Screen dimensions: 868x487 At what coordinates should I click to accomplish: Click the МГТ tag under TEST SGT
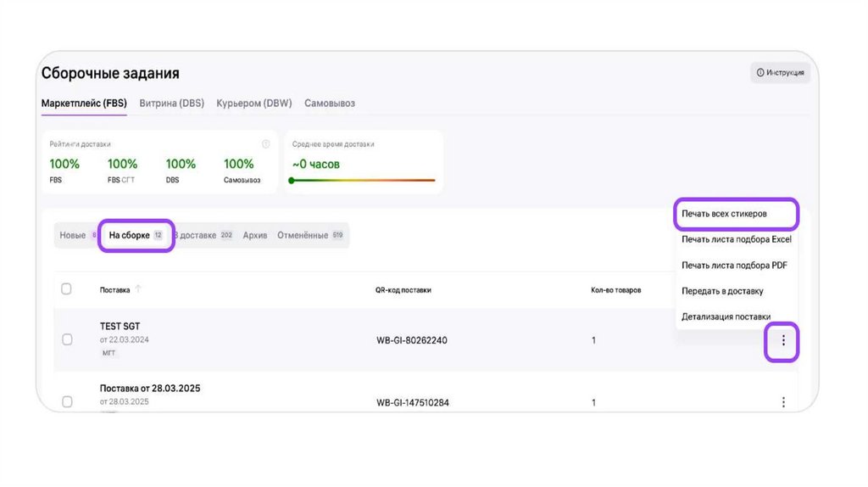click(109, 353)
